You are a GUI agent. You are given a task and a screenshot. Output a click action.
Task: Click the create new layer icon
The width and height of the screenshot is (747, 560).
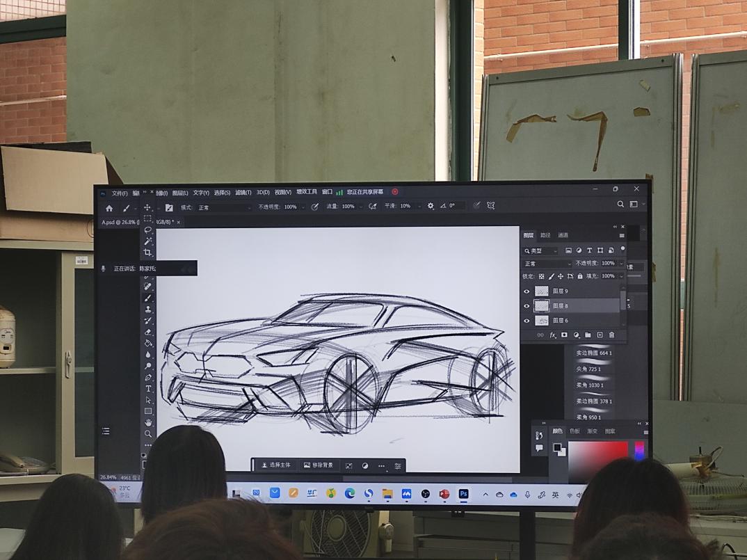click(x=600, y=335)
